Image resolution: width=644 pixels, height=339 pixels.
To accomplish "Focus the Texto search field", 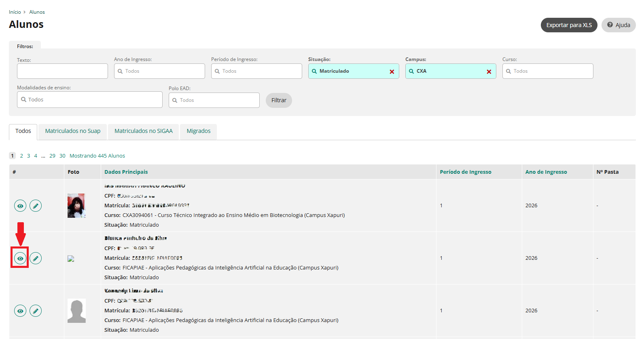I will click(x=62, y=71).
